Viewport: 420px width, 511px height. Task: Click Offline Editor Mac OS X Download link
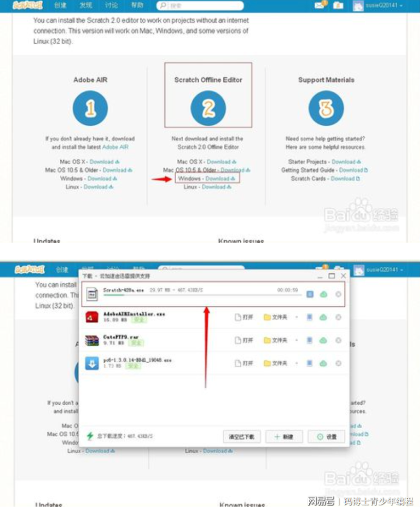pyautogui.click(x=222, y=162)
